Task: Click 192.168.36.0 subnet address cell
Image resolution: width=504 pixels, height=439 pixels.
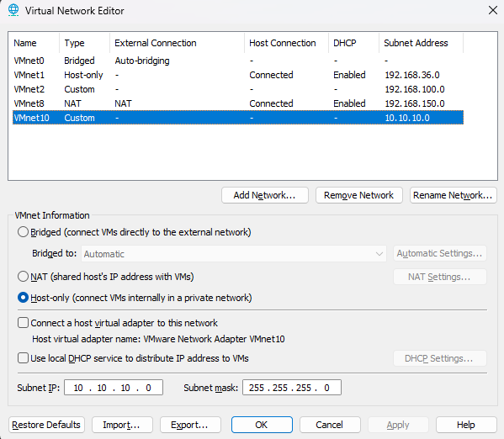Action: pyautogui.click(x=412, y=75)
